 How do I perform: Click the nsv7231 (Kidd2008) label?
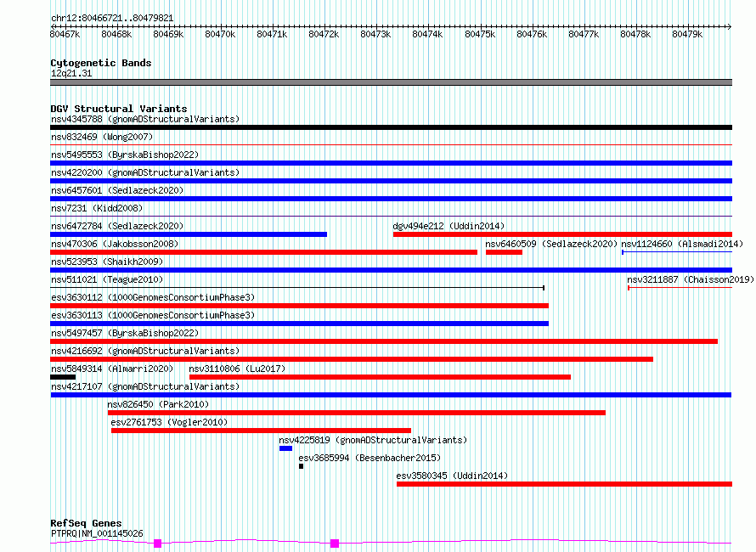(x=97, y=208)
